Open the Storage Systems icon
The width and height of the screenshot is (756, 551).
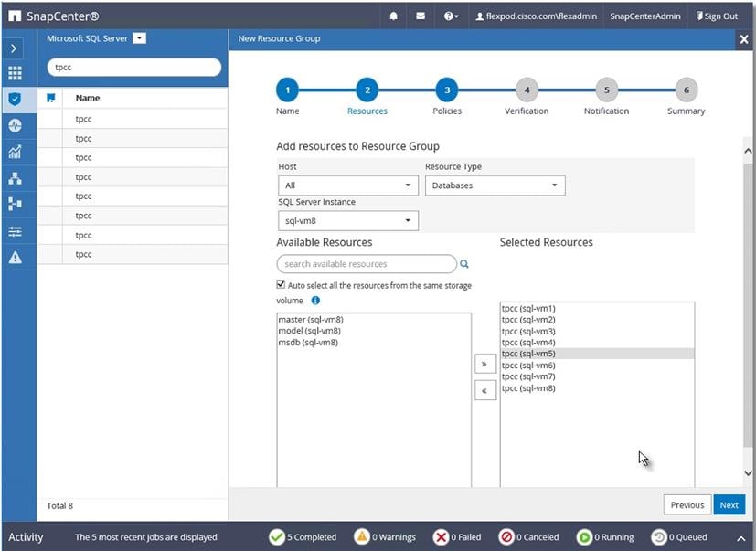point(15,204)
